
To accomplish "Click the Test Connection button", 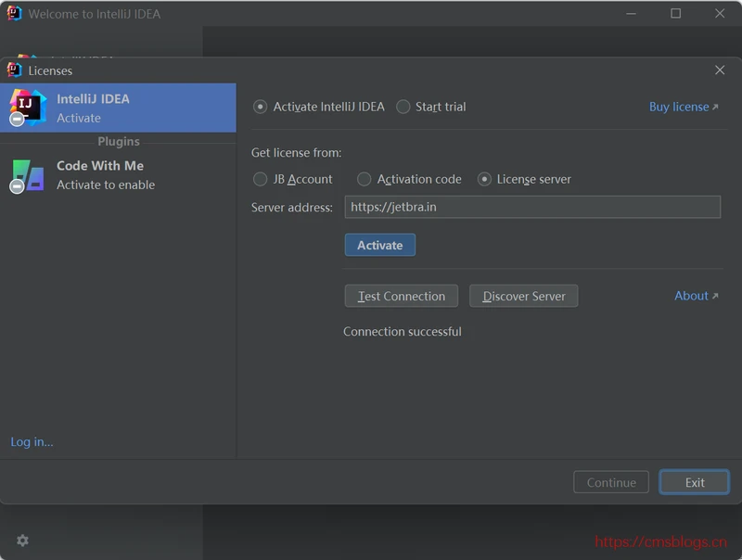I will pos(401,296).
